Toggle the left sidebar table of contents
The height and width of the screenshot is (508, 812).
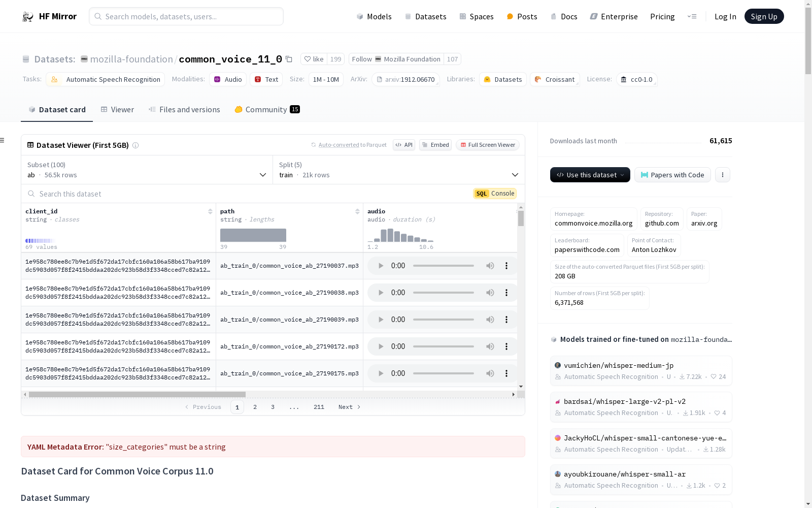point(2,140)
